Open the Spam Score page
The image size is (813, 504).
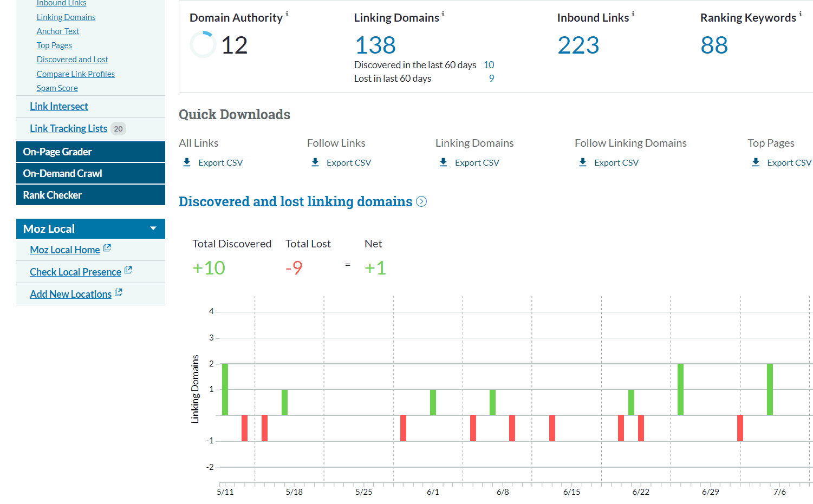click(57, 88)
